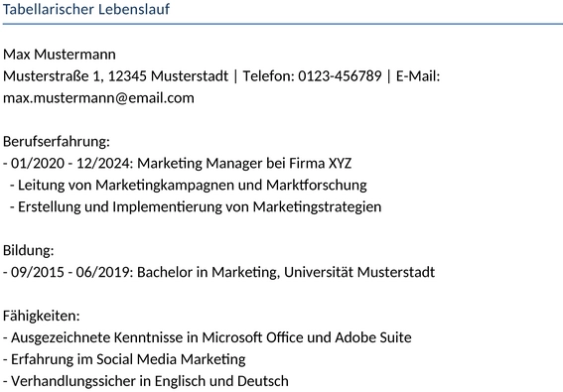
Task: Click the Berufserfahrung section heading
Action: point(57,142)
